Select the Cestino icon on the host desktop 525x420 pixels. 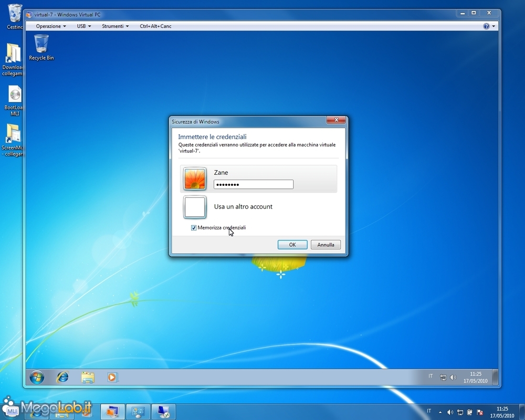click(x=14, y=16)
